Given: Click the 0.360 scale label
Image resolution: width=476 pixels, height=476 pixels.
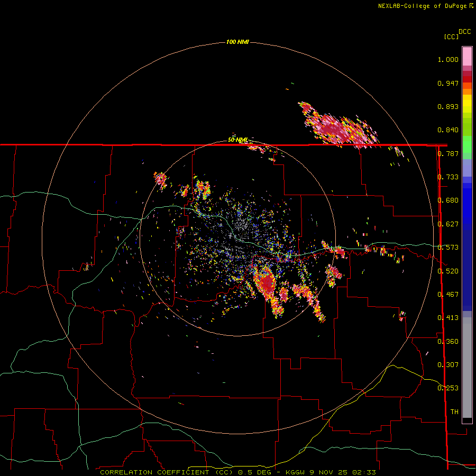Looking at the screenshot, I should pyautogui.click(x=448, y=342).
